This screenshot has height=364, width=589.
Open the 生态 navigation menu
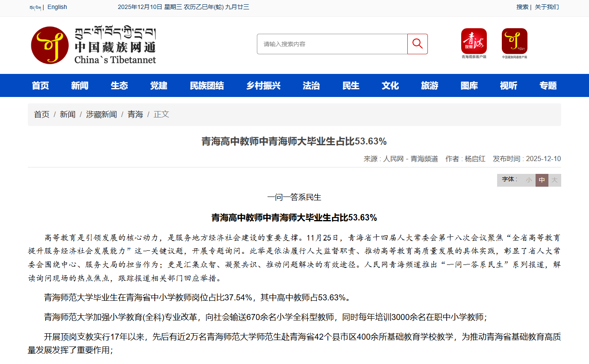click(119, 85)
